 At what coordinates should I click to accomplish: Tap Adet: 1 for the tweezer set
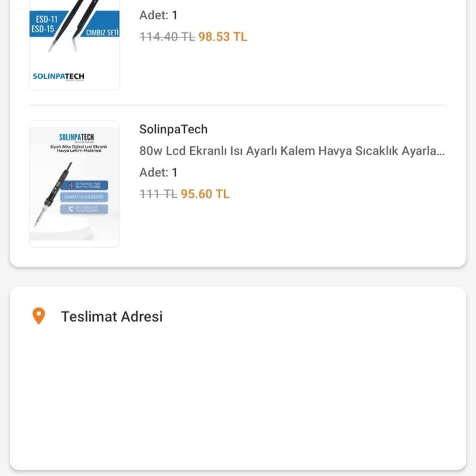pyautogui.click(x=159, y=15)
